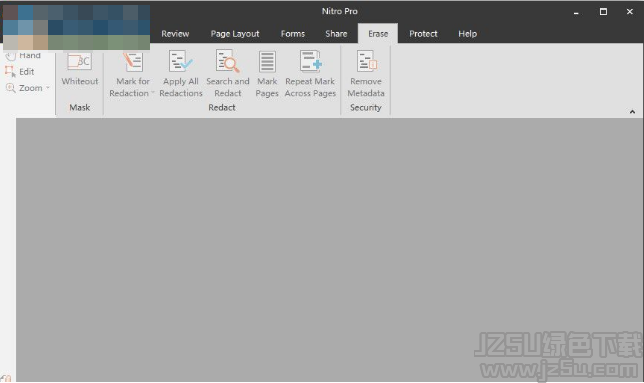Switch to the Page Layout tab
Image resolution: width=644 pixels, height=383 pixels.
235,34
